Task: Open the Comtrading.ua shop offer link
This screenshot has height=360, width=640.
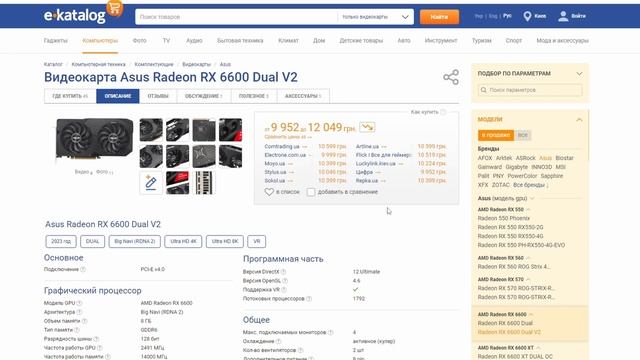Action: click(282, 146)
